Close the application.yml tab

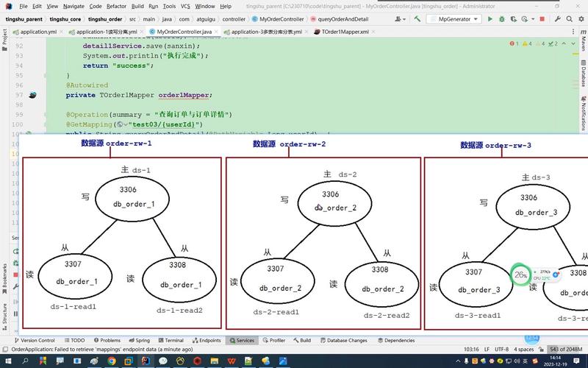(x=61, y=32)
